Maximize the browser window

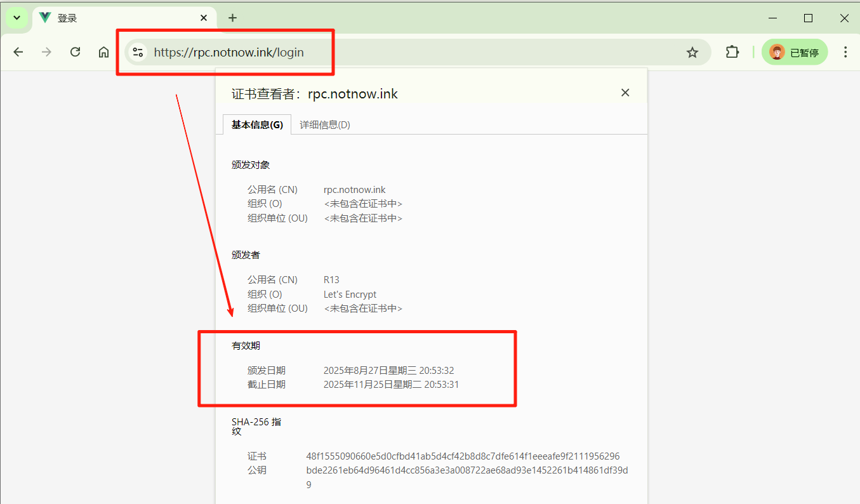tap(808, 18)
